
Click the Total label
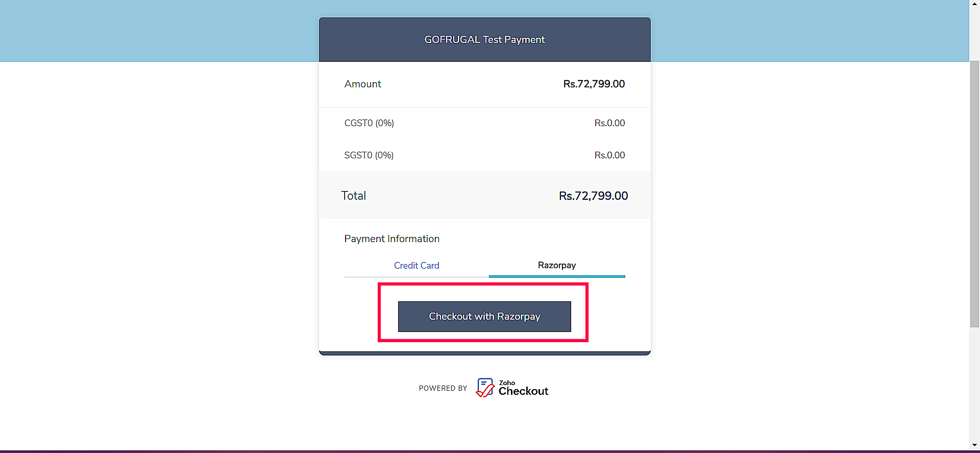pos(353,196)
